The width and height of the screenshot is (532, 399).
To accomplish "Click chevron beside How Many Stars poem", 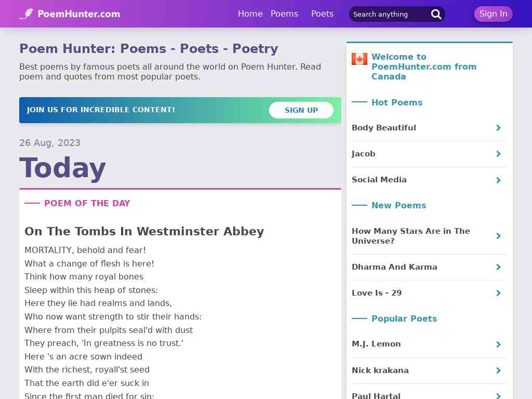I will tap(498, 236).
